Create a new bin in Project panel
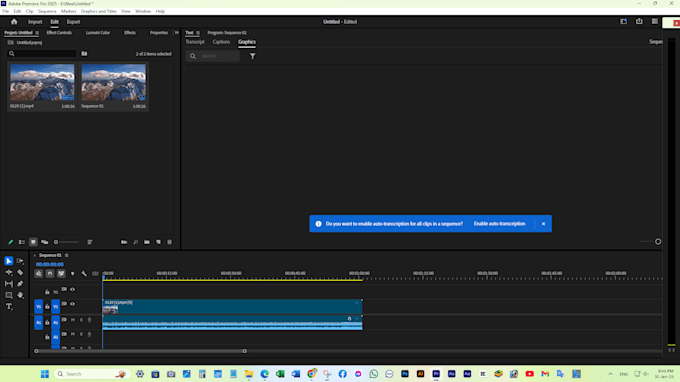680x382 pixels. click(147, 242)
